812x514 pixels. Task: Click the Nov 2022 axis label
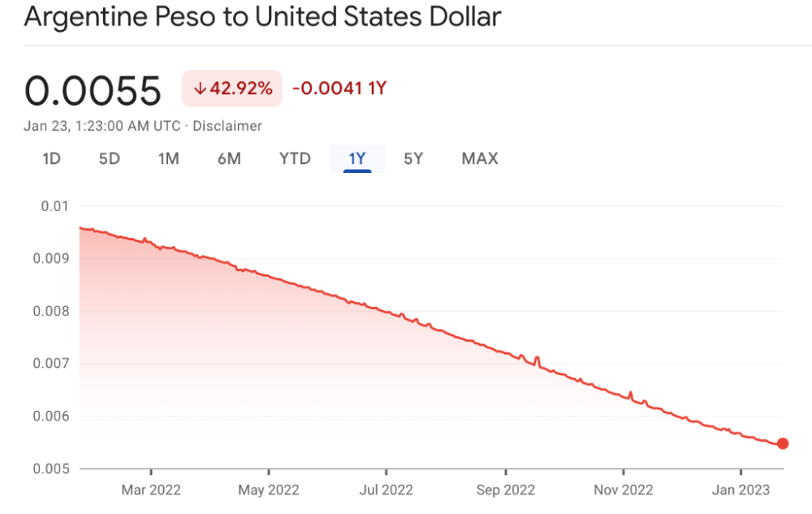click(x=624, y=490)
